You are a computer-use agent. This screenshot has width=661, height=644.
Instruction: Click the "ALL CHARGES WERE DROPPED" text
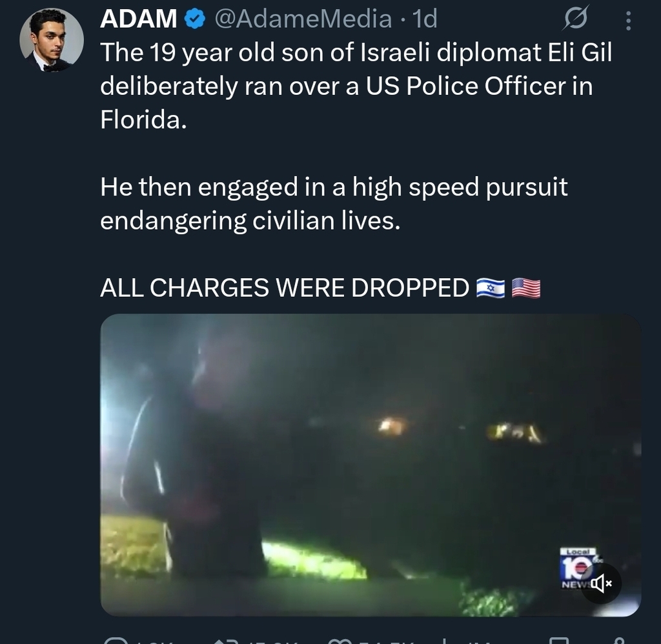coord(284,288)
